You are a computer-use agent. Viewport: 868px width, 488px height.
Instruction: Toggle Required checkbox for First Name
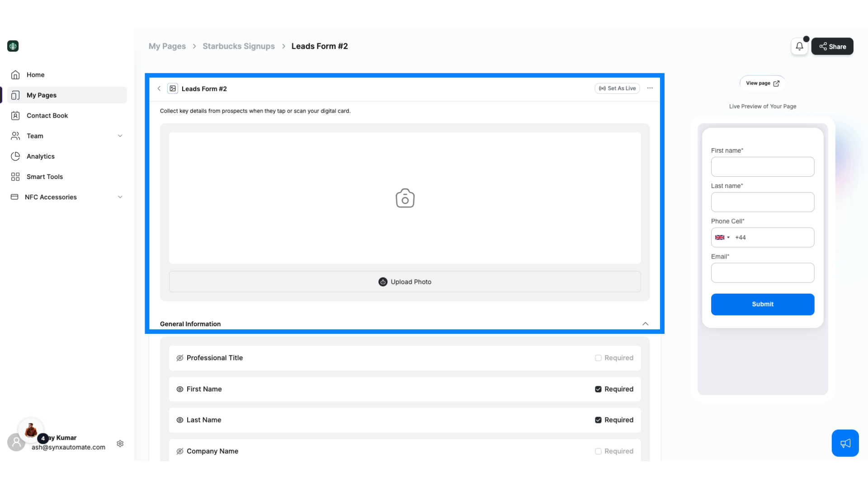coord(598,389)
